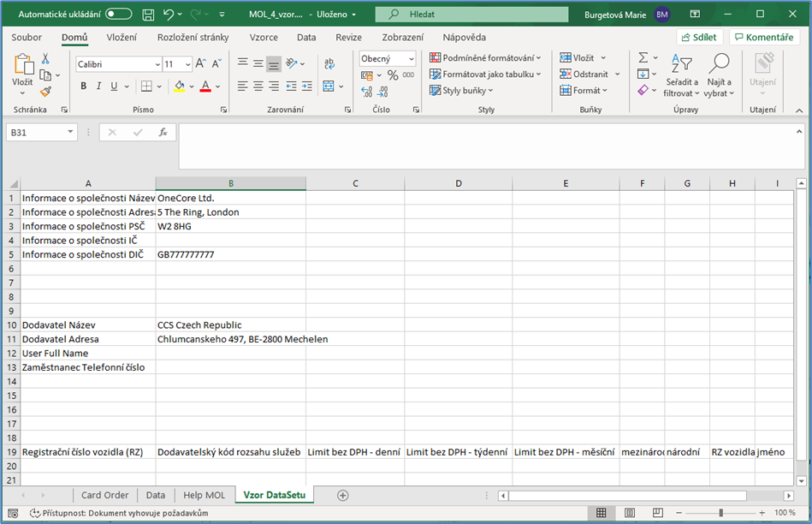The image size is (812, 524).
Task: Click the AutoSum sigma icon
Action: pyautogui.click(x=643, y=57)
